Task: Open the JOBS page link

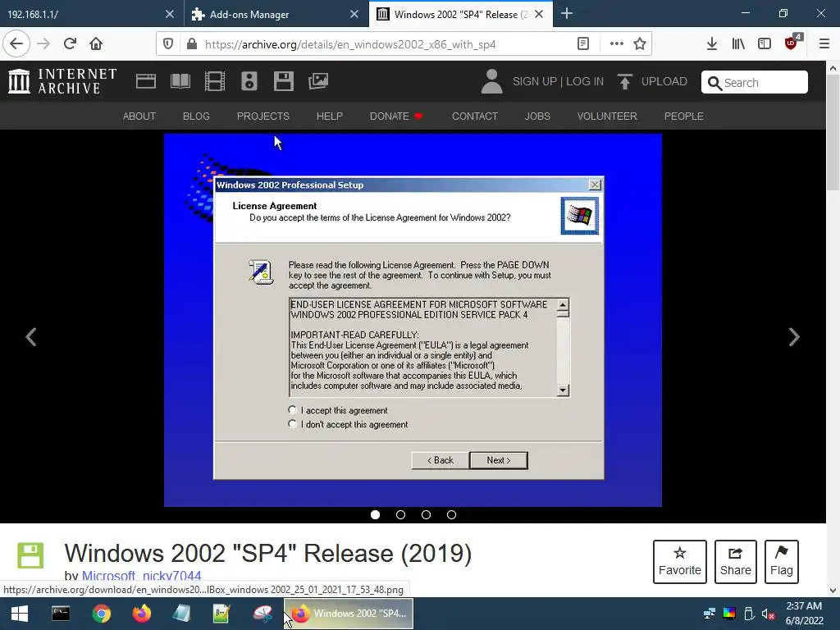Action: [537, 116]
